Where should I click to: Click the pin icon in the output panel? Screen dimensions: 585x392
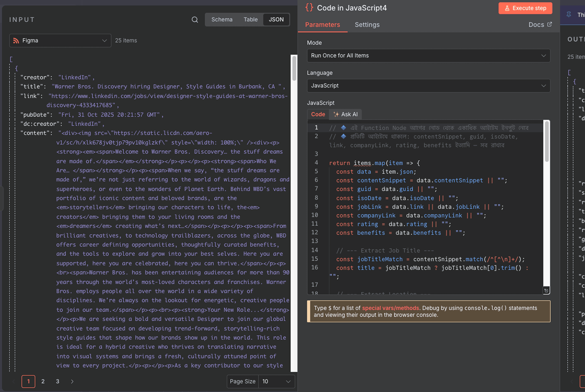coord(569,14)
